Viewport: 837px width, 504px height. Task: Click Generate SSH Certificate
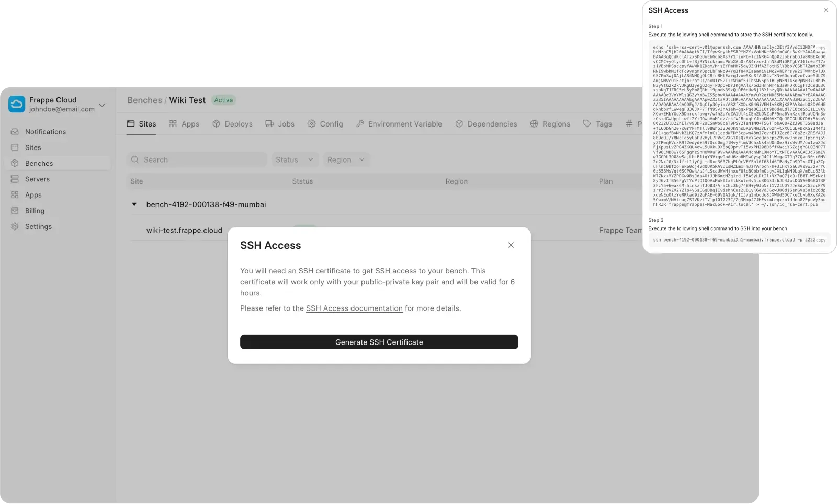[x=379, y=342]
